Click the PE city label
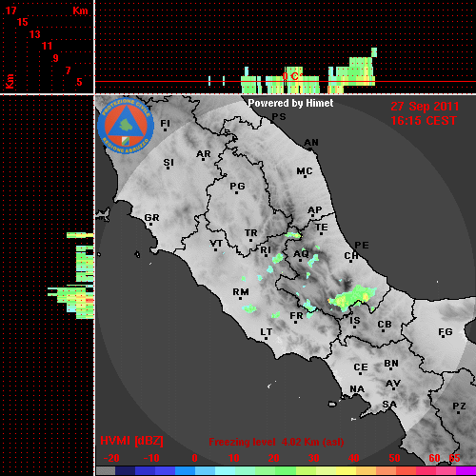Viewport: 476px width, 476px height. pyautogui.click(x=362, y=245)
